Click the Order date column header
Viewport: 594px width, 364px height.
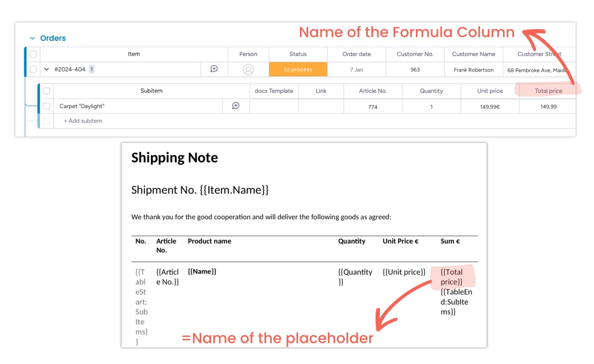click(356, 54)
